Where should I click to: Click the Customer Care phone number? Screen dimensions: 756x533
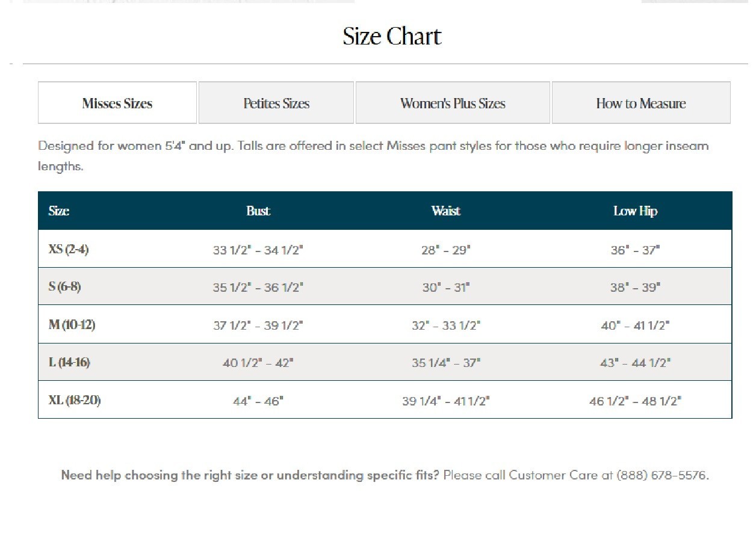click(x=662, y=475)
